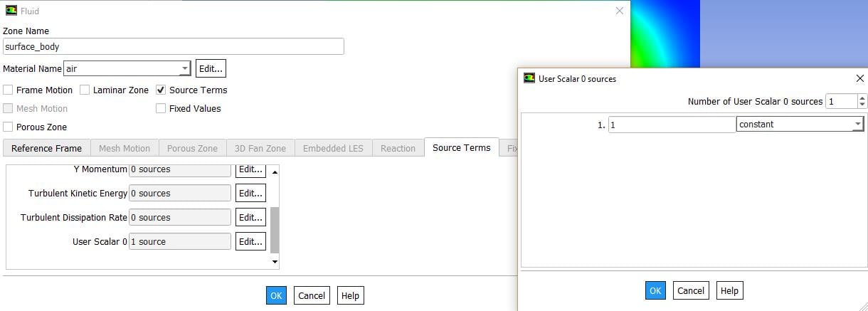Cancel the User Scalar 0 sources dialog
This screenshot has width=868, height=311.
691,290
